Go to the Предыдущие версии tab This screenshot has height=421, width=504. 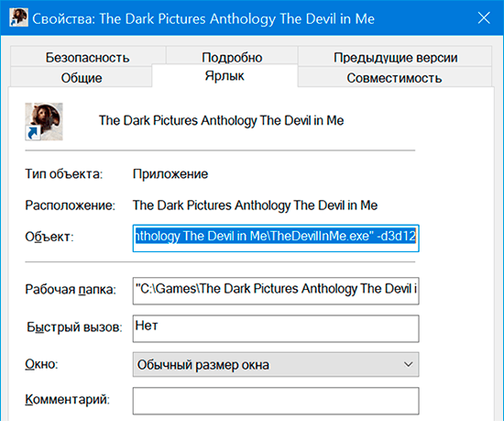click(x=395, y=57)
